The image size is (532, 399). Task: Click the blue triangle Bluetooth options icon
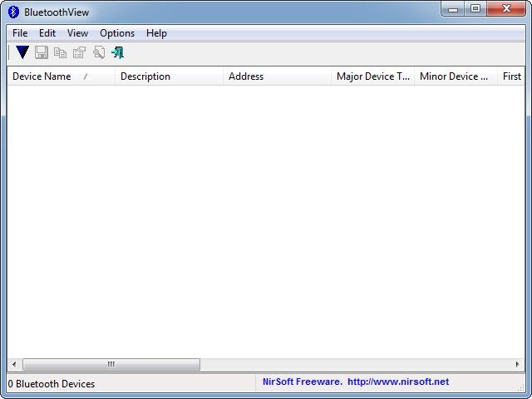22,52
